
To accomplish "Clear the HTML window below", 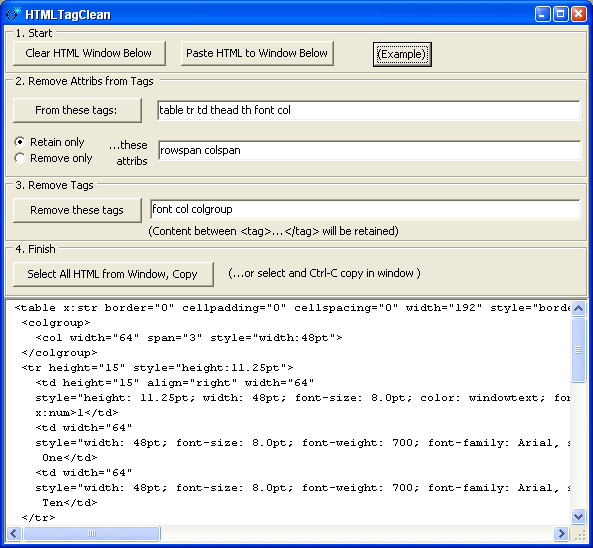I will coord(89,53).
